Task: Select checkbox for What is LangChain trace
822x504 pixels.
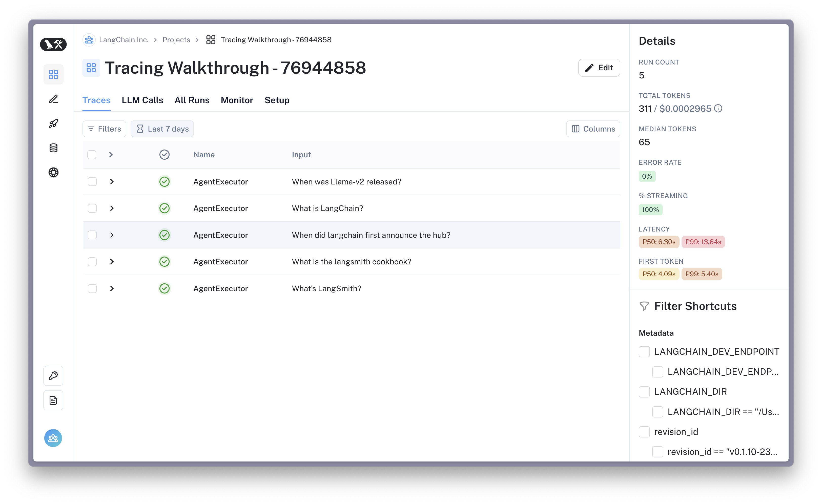Action: pyautogui.click(x=92, y=208)
